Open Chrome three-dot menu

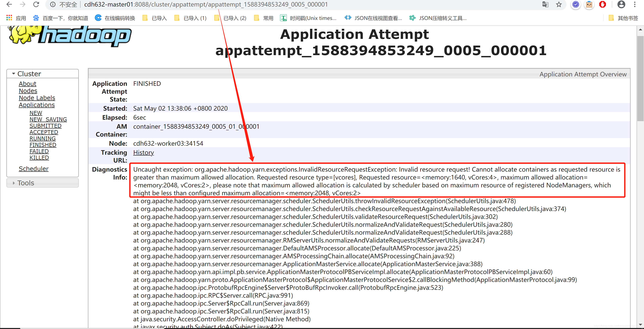634,5
